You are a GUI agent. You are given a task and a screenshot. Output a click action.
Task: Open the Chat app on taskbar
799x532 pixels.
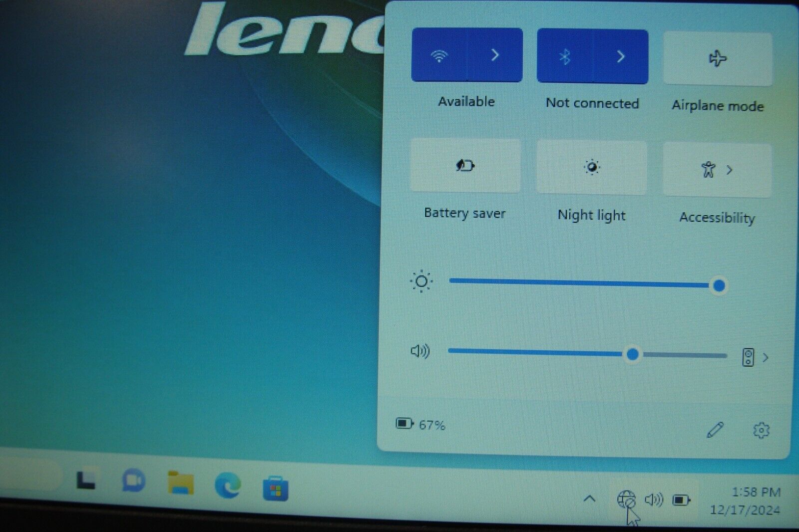[133, 481]
